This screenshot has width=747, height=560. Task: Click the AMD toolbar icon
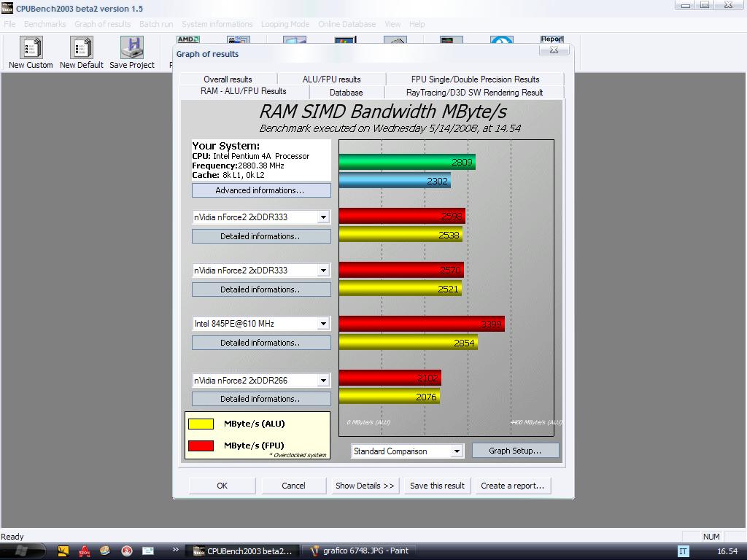187,39
